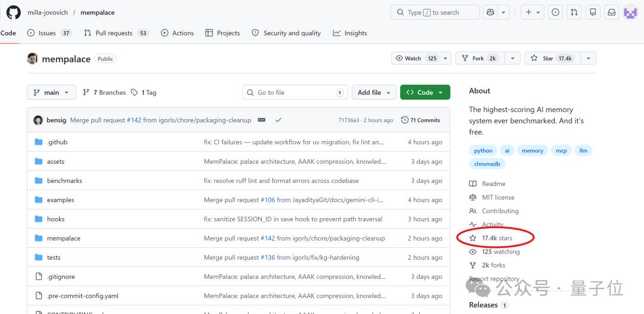Open the hooks folder
This screenshot has height=314, width=644.
click(x=56, y=219)
